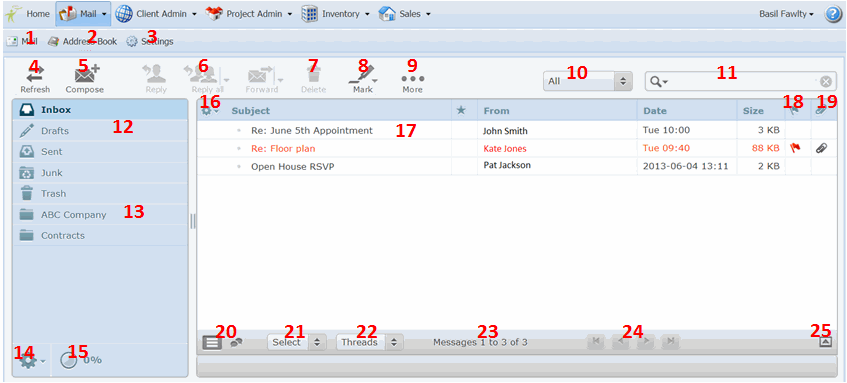This screenshot has width=847, height=383.
Task: Click sender Kate Jones
Action: pyautogui.click(x=505, y=149)
